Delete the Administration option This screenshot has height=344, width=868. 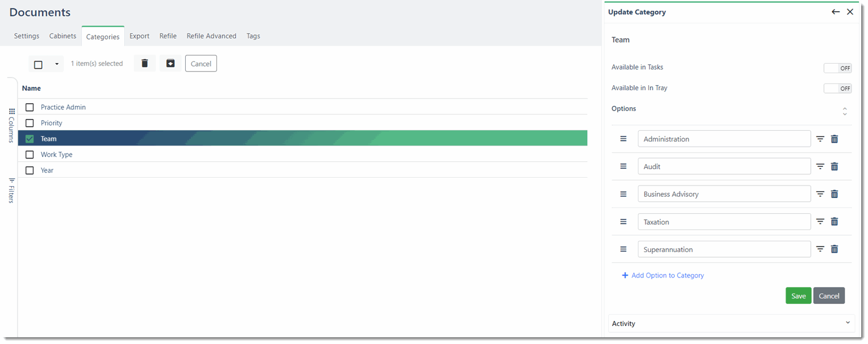[x=834, y=139]
